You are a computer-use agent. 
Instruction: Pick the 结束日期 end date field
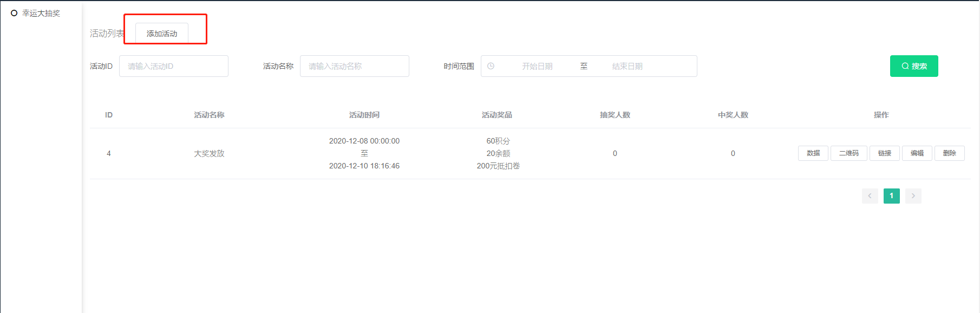(628, 66)
